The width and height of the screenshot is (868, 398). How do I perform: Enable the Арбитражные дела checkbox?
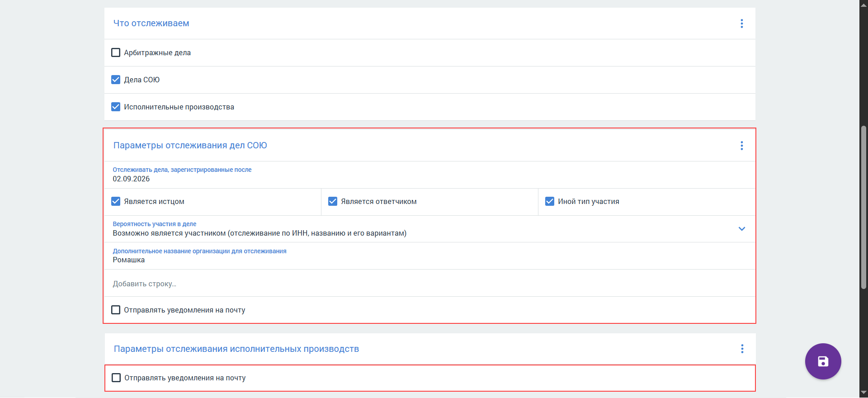point(116,52)
